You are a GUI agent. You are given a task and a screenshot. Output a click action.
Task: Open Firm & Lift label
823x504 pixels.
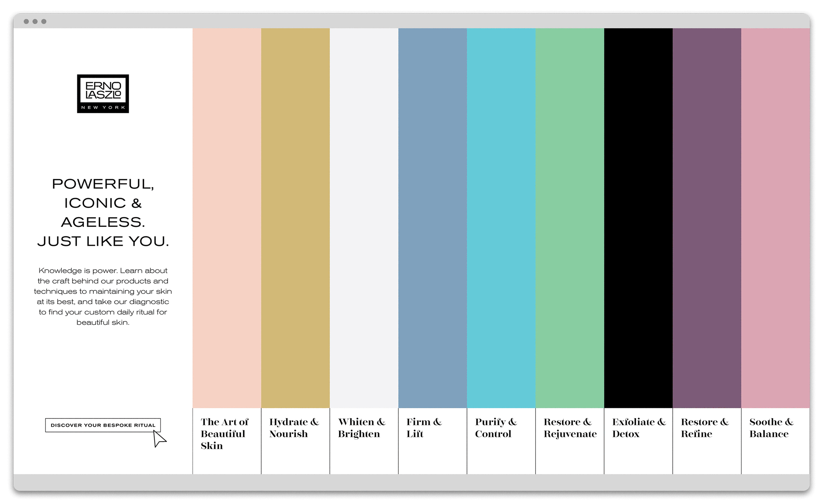coord(424,428)
